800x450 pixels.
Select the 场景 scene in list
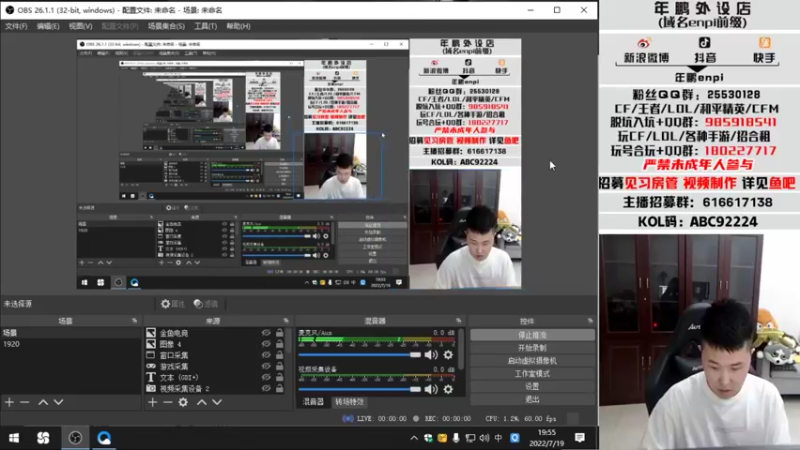70,333
